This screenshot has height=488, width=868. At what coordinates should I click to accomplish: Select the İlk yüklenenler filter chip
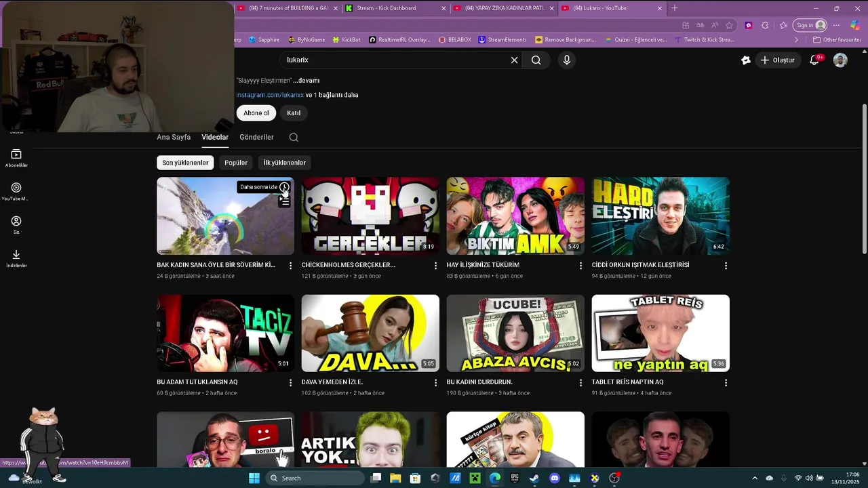click(x=284, y=163)
